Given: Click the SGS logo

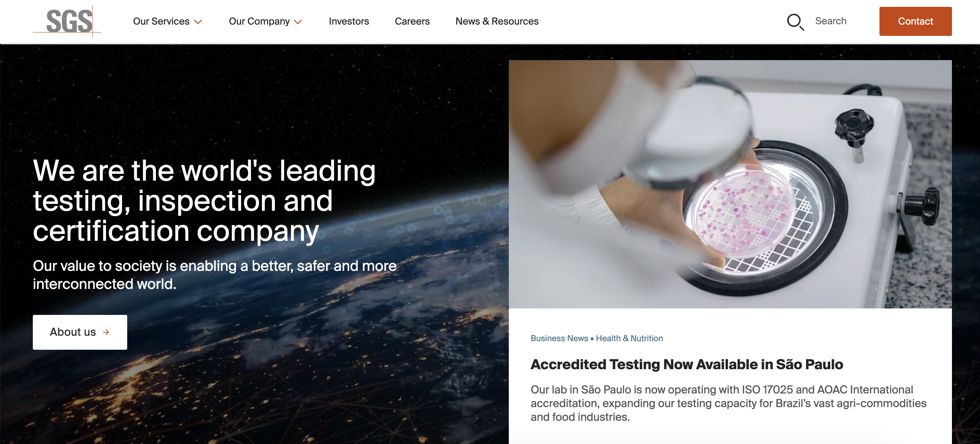Looking at the screenshot, I should pos(67,21).
